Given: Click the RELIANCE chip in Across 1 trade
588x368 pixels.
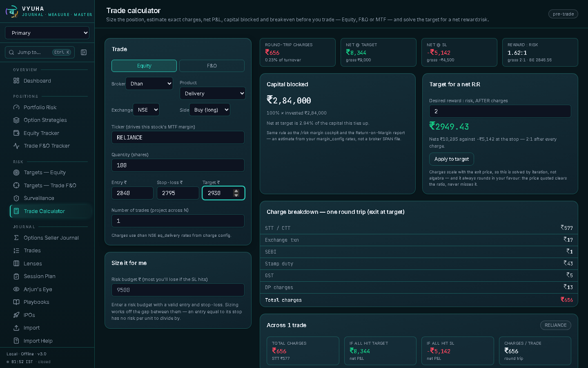Looking at the screenshot, I should pyautogui.click(x=556, y=325).
